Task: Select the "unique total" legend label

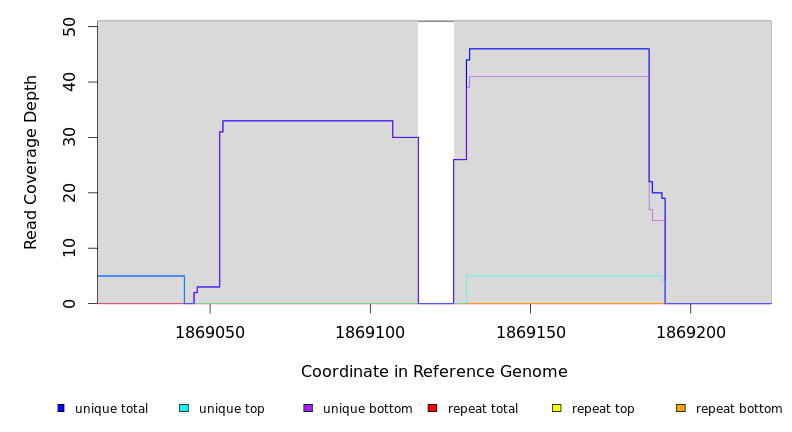Action: pyautogui.click(x=111, y=409)
